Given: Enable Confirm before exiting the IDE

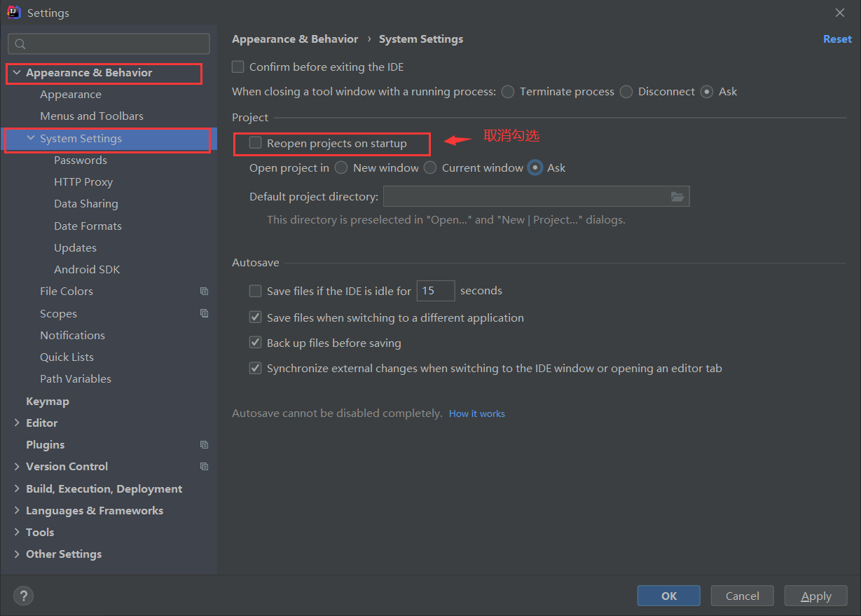Looking at the screenshot, I should point(238,67).
